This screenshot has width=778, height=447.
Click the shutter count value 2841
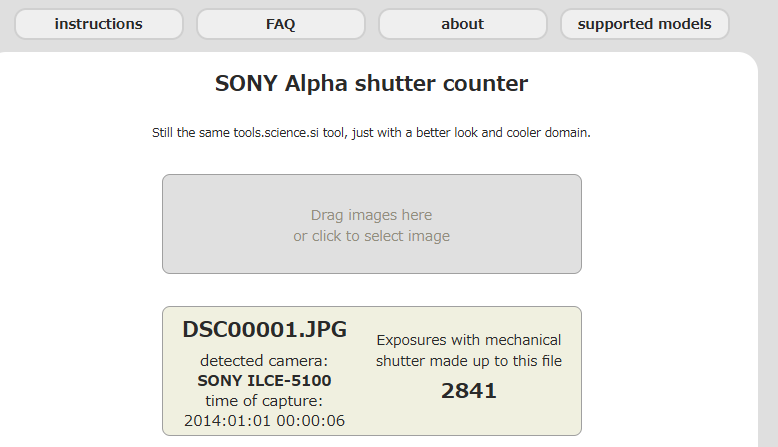tap(469, 391)
